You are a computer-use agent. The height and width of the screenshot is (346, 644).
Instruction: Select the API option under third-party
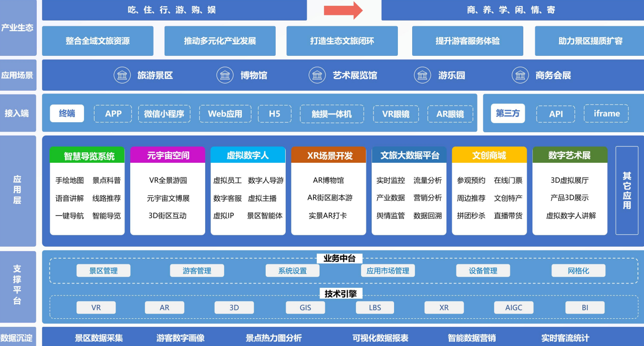pyautogui.click(x=556, y=114)
